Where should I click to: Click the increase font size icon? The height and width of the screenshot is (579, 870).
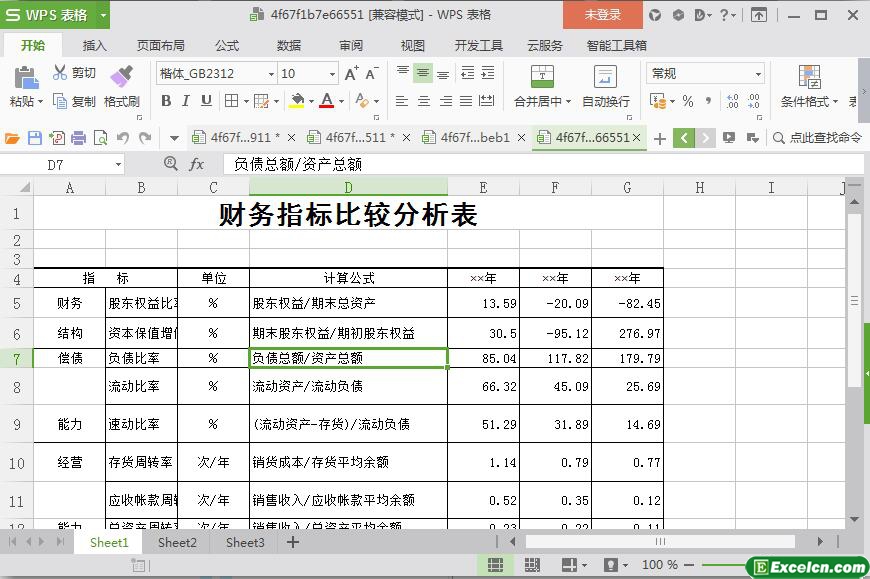pos(351,74)
